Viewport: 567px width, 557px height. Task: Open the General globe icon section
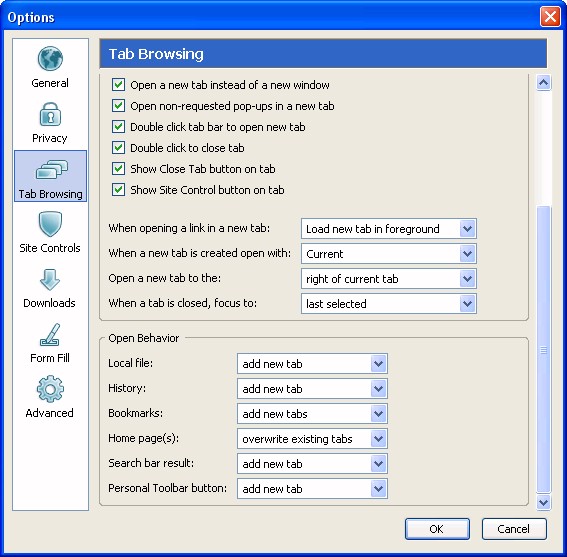[x=50, y=59]
